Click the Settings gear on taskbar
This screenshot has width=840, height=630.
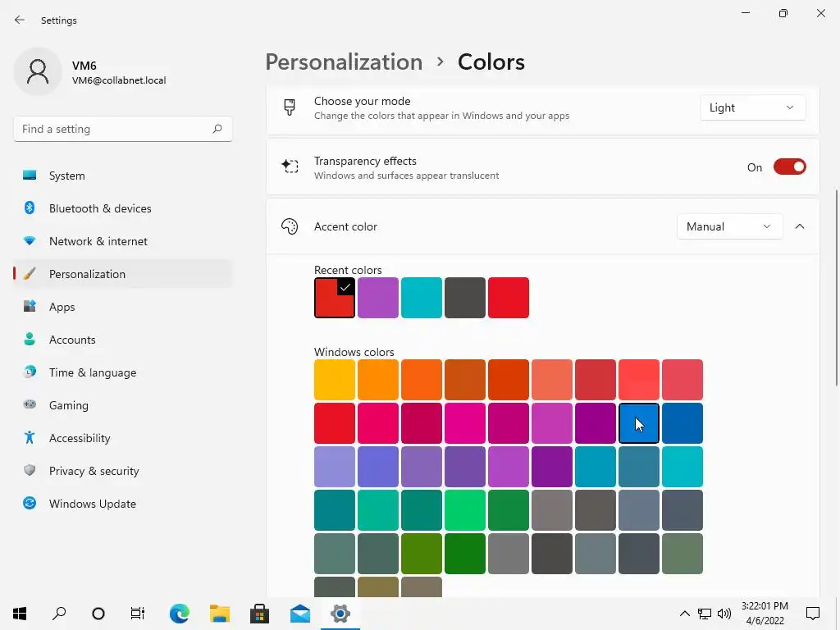click(x=340, y=614)
